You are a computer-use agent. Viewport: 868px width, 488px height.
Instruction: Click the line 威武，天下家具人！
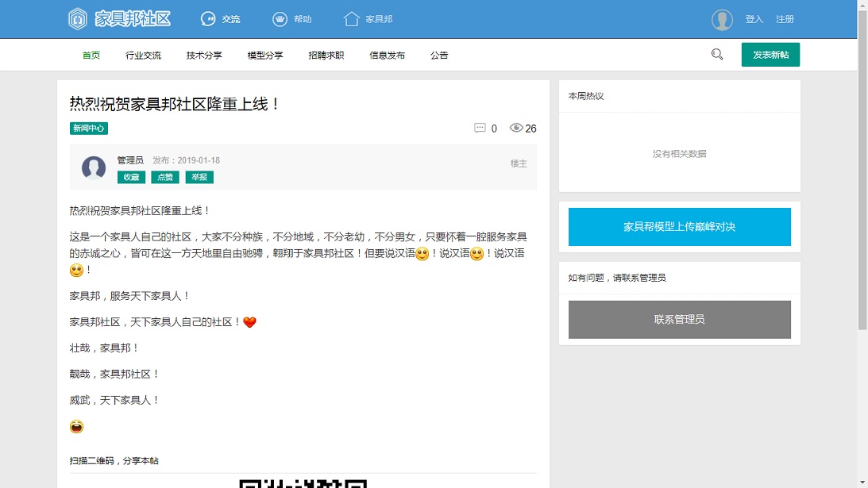[114, 400]
